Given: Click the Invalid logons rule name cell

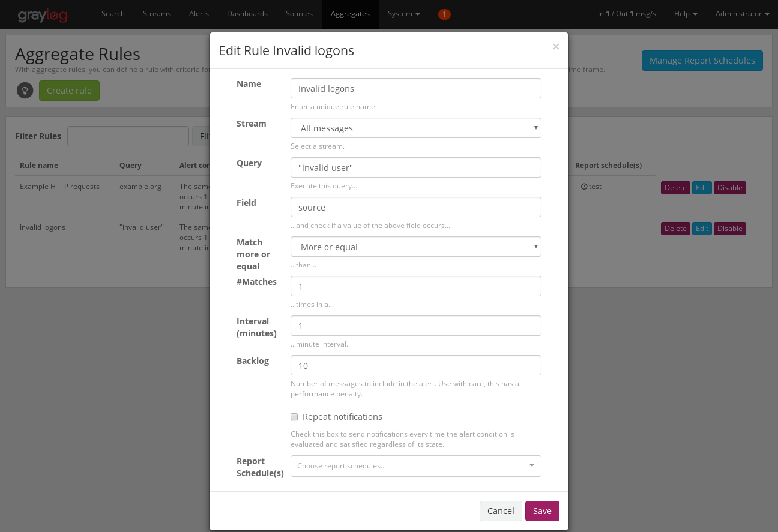Looking at the screenshot, I should [x=43, y=227].
